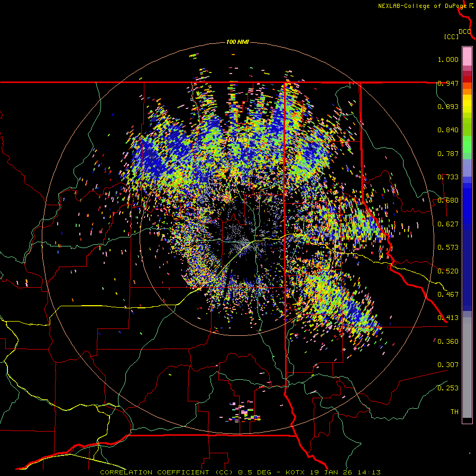Click the CORRELATION COEFFICIENT caption text
Viewport: 476px width, 476px height.
click(240, 472)
